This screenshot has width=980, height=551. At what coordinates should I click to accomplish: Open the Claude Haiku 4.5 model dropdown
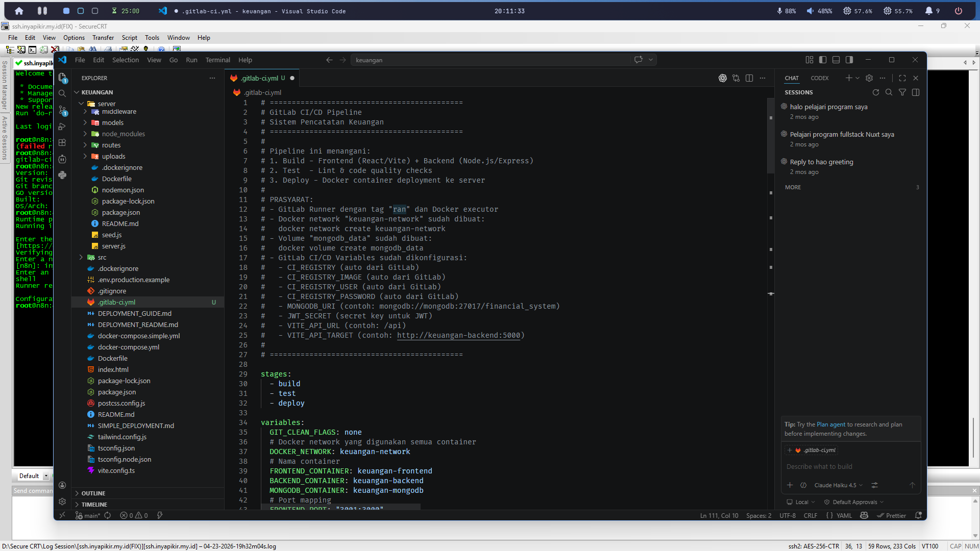[x=838, y=485]
